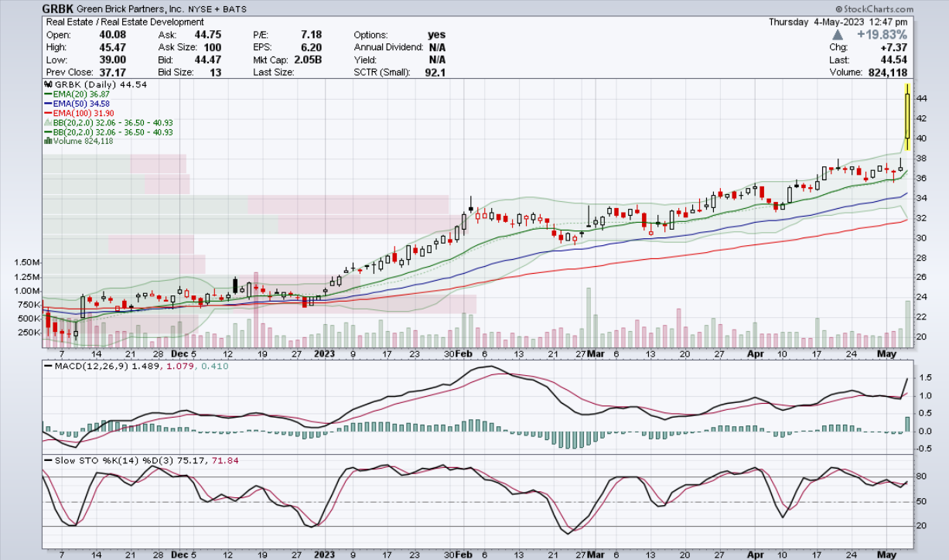This screenshot has width=949, height=560.
Task: Click the company name Green Brick Partners, Inc.
Action: click(x=131, y=9)
